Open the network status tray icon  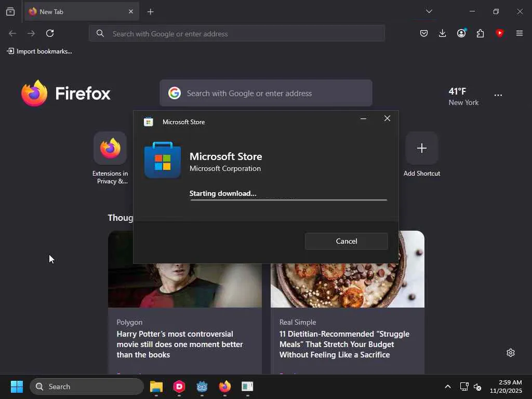(464, 387)
